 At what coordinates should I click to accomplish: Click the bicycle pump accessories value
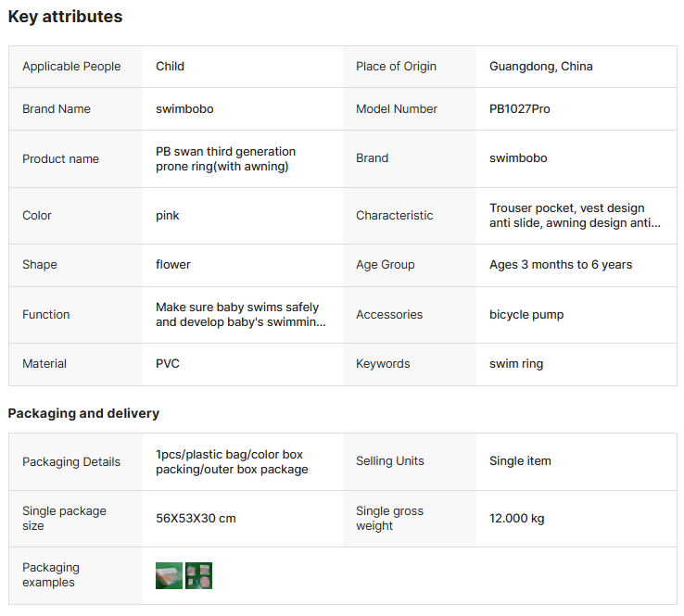tap(526, 315)
